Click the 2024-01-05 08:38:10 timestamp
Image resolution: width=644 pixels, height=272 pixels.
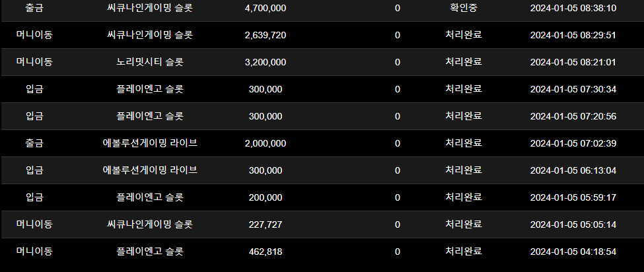tap(573, 8)
